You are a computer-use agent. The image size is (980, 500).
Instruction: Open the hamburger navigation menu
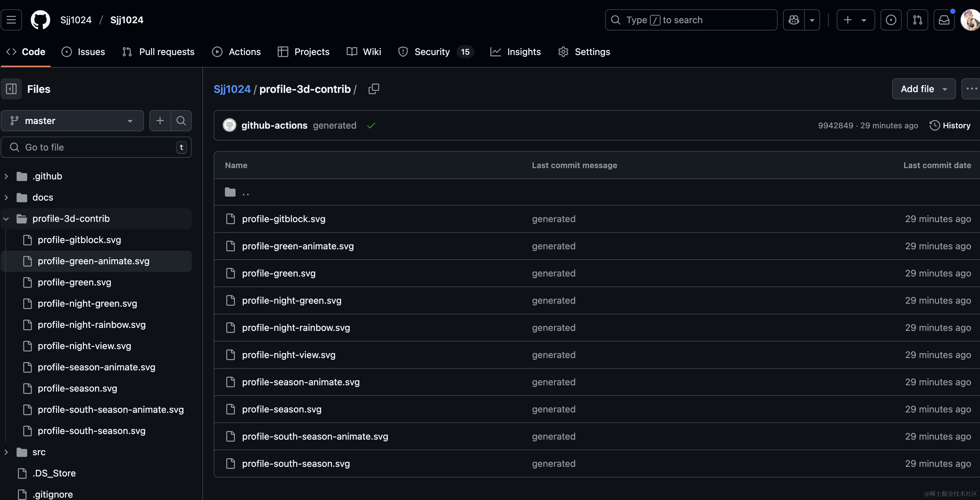click(x=11, y=20)
